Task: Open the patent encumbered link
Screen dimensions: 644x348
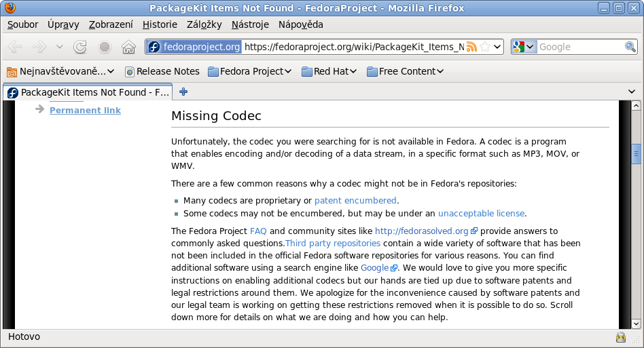Action: (x=355, y=200)
